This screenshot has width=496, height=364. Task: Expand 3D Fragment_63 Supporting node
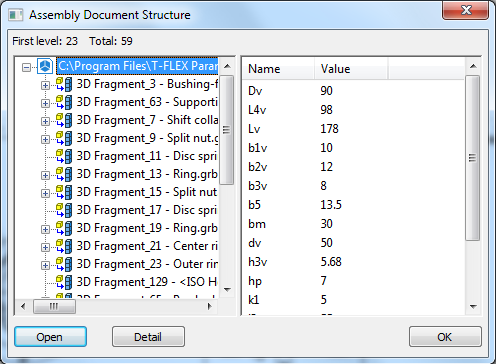tap(45, 103)
